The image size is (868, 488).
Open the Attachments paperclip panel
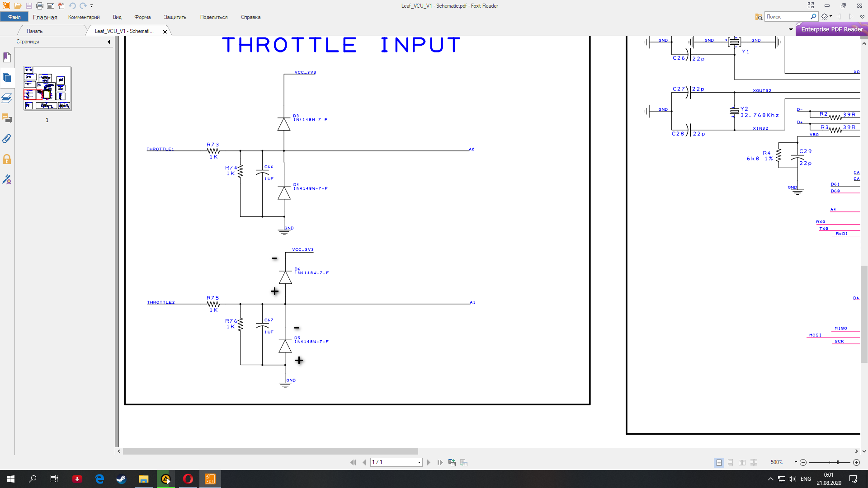7,139
